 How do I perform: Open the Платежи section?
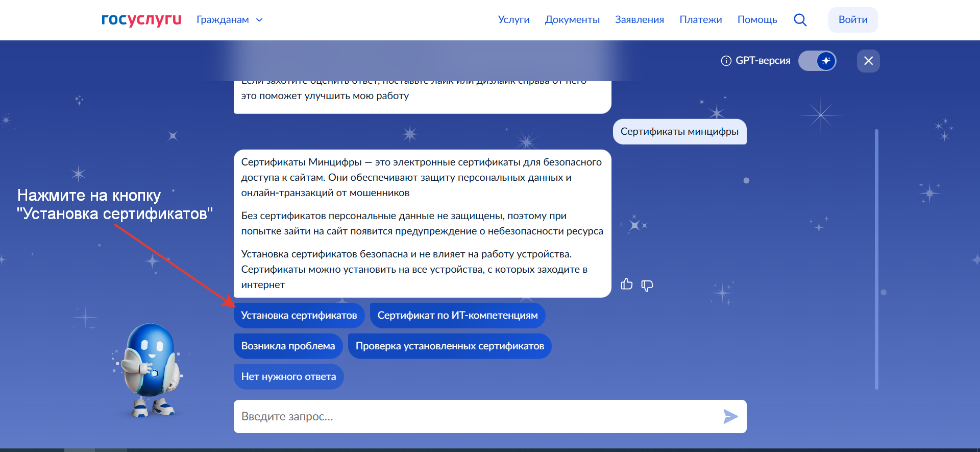coord(700,20)
